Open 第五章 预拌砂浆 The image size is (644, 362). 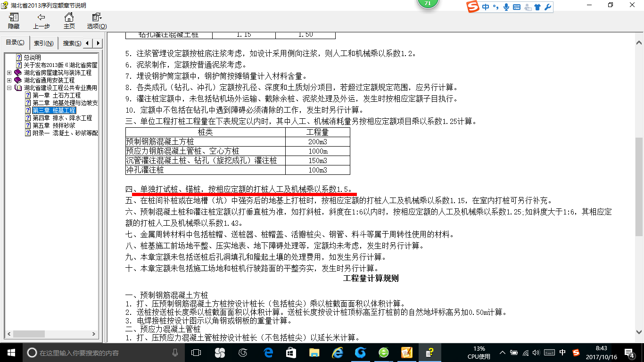54,125
